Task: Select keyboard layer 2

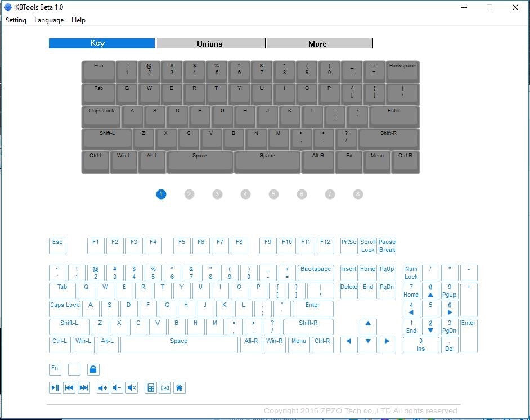Action: pyautogui.click(x=189, y=194)
